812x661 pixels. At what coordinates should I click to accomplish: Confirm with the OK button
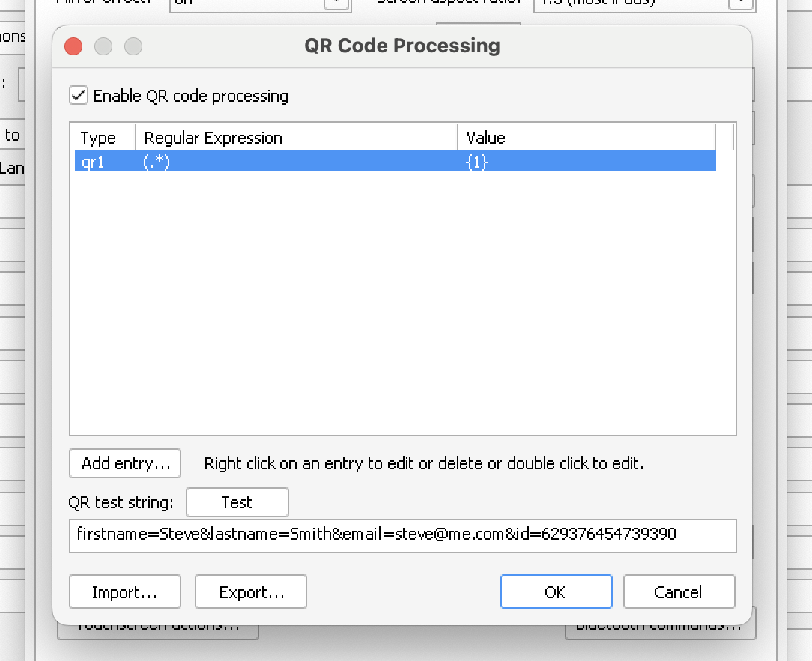coord(556,592)
